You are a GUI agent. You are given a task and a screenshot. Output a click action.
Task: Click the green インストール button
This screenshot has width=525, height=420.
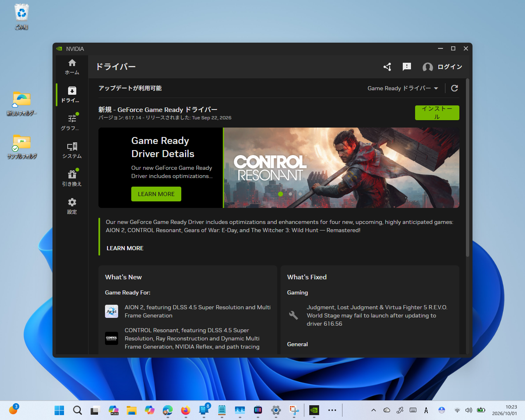[x=437, y=113]
